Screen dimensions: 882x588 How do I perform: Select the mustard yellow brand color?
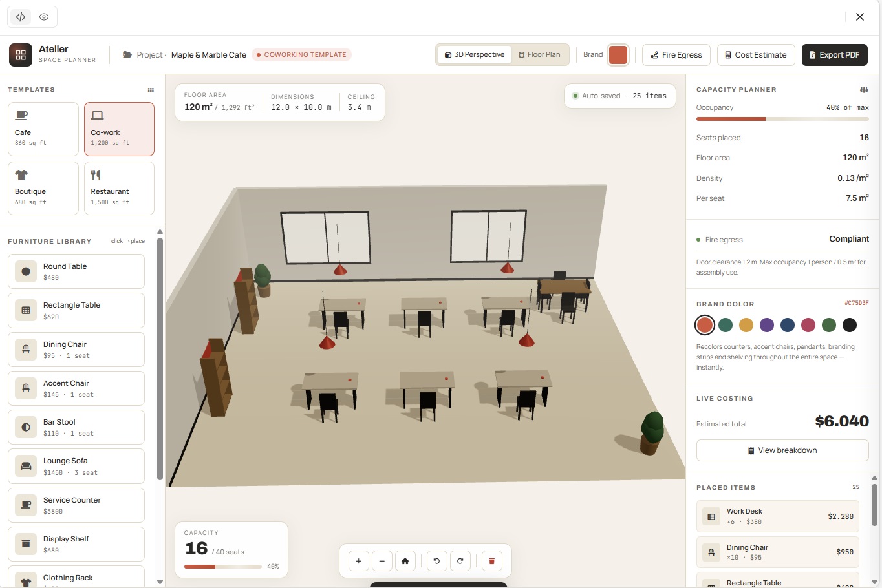746,325
